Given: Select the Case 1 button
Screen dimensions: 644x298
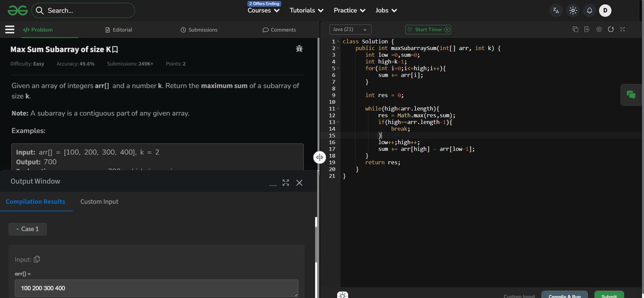Looking at the screenshot, I should pos(27,229).
